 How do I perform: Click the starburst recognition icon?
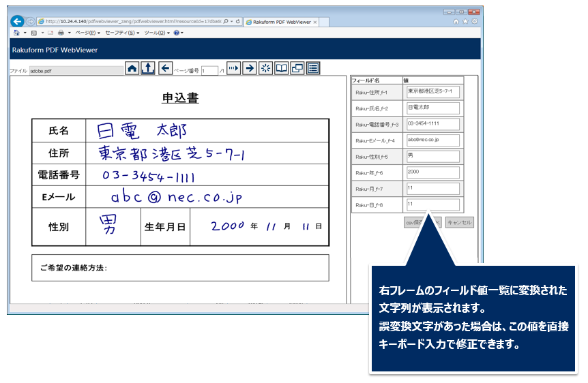click(265, 68)
